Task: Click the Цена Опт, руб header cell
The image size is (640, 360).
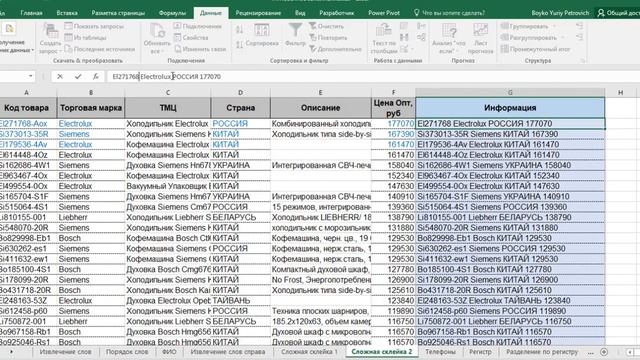Action: tap(393, 108)
